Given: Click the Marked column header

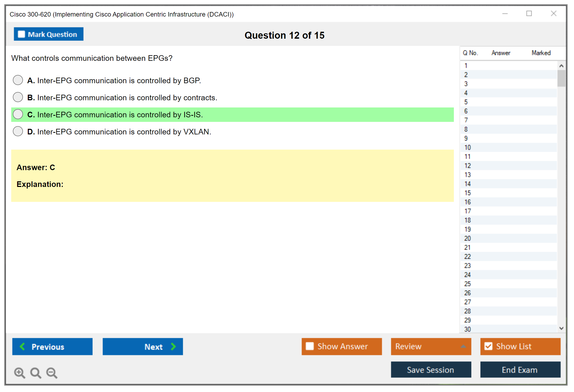Looking at the screenshot, I should click(x=541, y=53).
